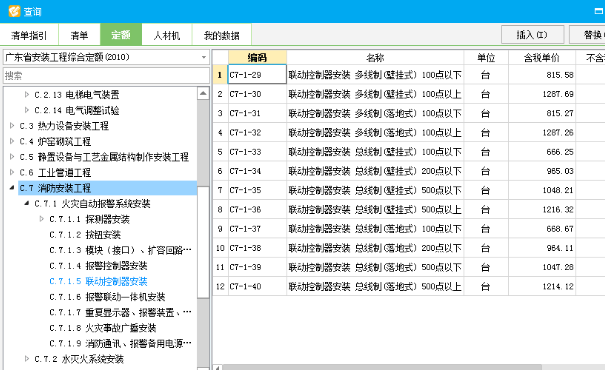The height and width of the screenshot is (384, 610).
Task: Expand the C.7.1.1 探测器安装 node
Action: pyautogui.click(x=42, y=219)
